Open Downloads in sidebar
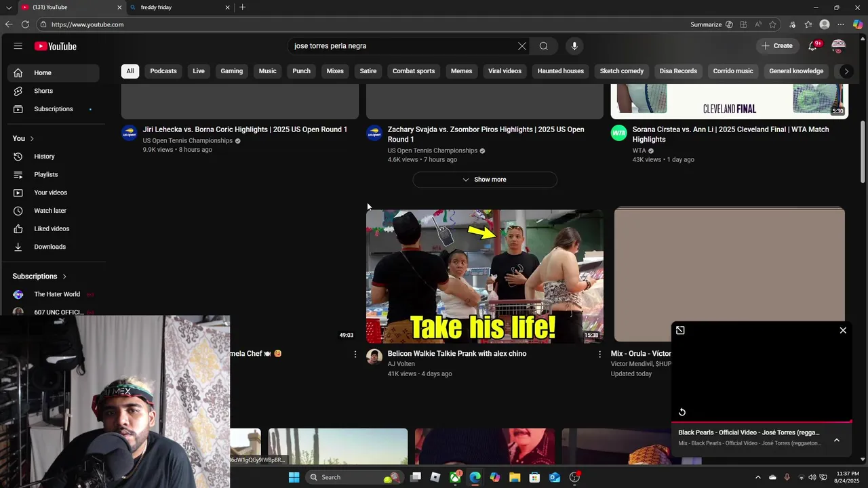 (x=54, y=247)
